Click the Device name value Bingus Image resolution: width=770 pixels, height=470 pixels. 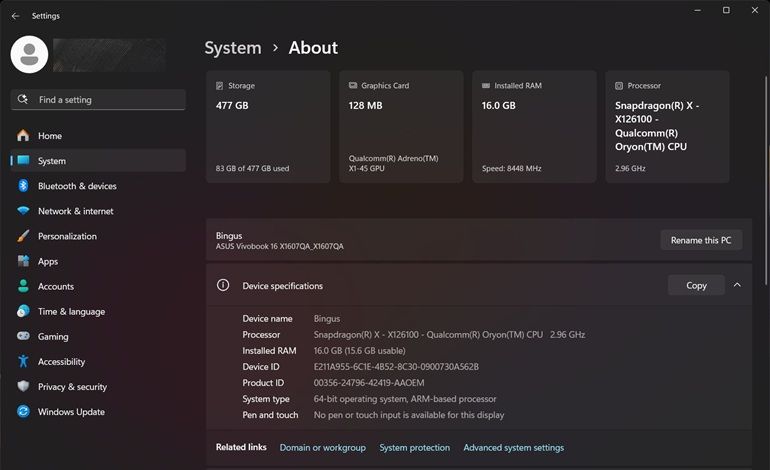coord(327,318)
